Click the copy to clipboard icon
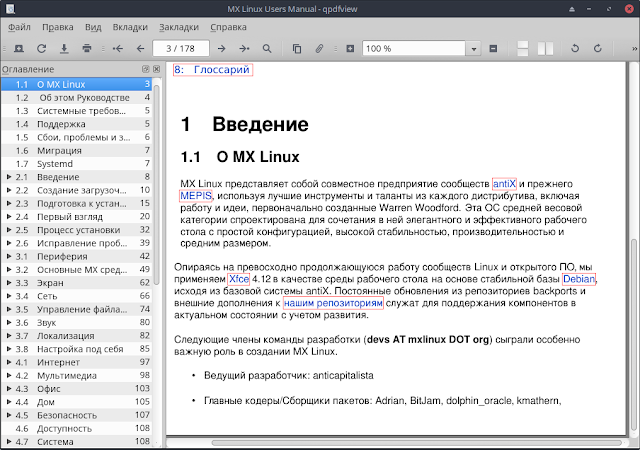Viewport: 640px width, 450px height. (297, 49)
